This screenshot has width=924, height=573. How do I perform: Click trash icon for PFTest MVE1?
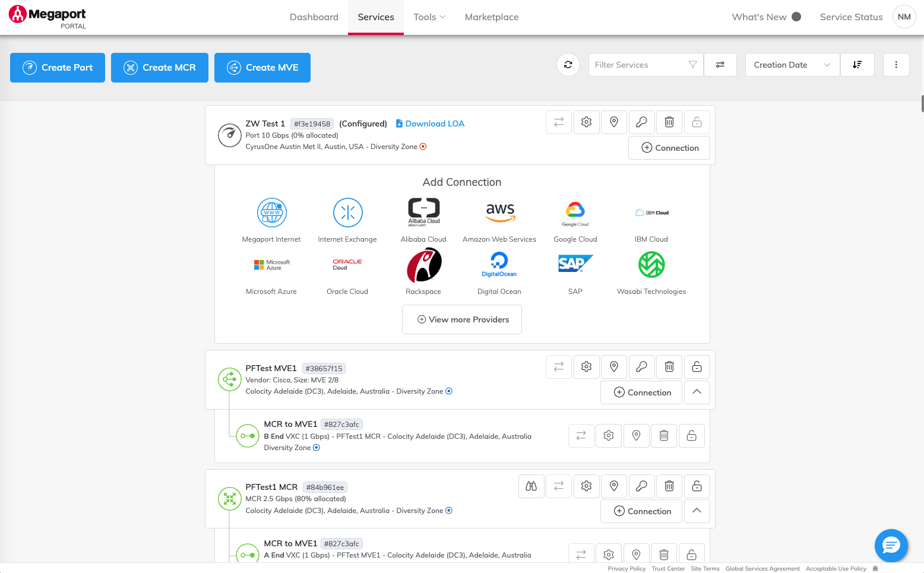pos(669,367)
